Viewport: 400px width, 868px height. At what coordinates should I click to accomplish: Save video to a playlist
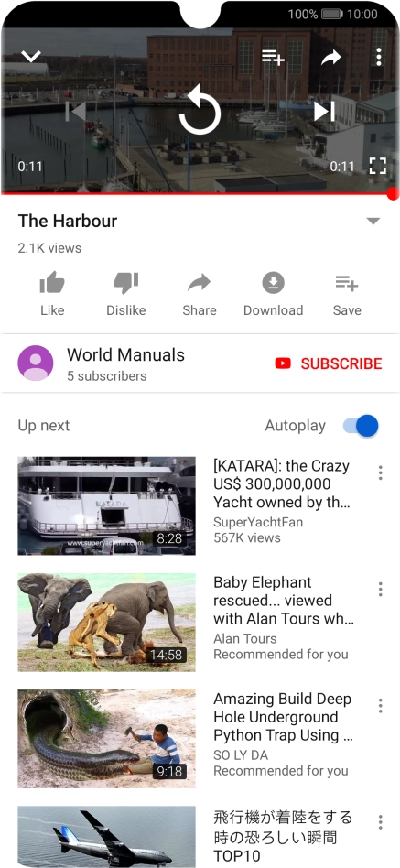click(347, 293)
